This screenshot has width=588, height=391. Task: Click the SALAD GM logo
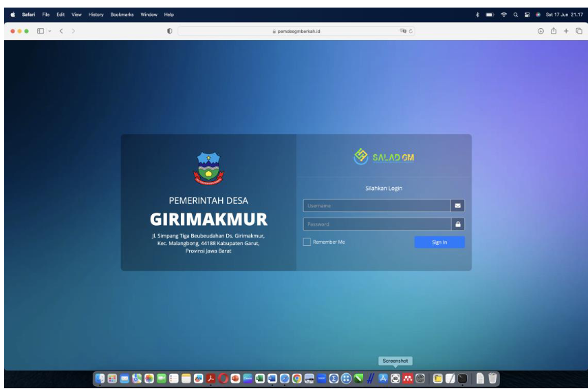[384, 158]
